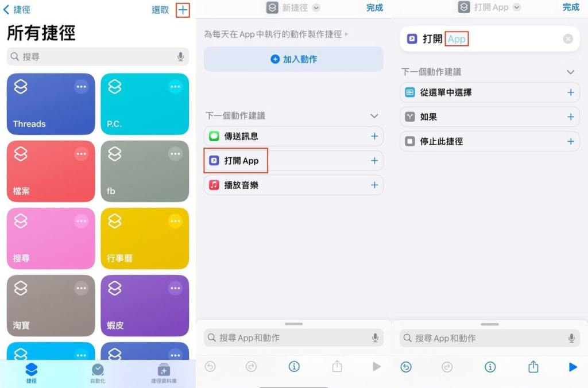Add the 傳送訊息 action with its plus icon
Image resolution: width=588 pixels, height=388 pixels.
tap(374, 137)
